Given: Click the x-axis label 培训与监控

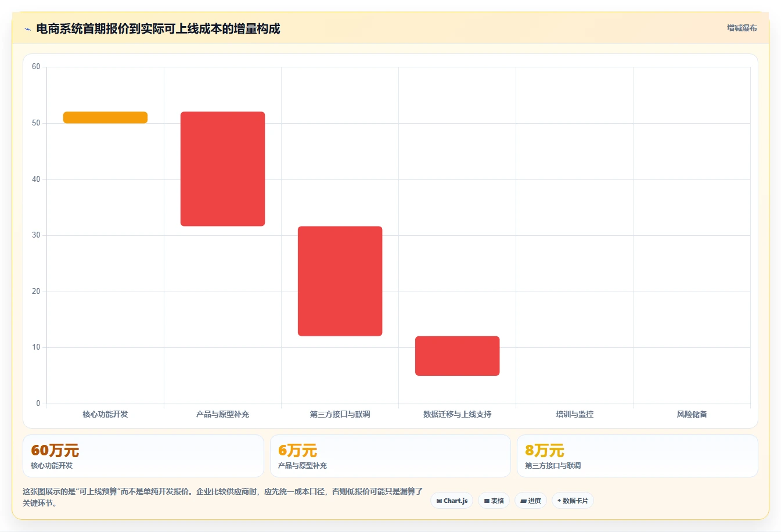Looking at the screenshot, I should pos(574,414).
